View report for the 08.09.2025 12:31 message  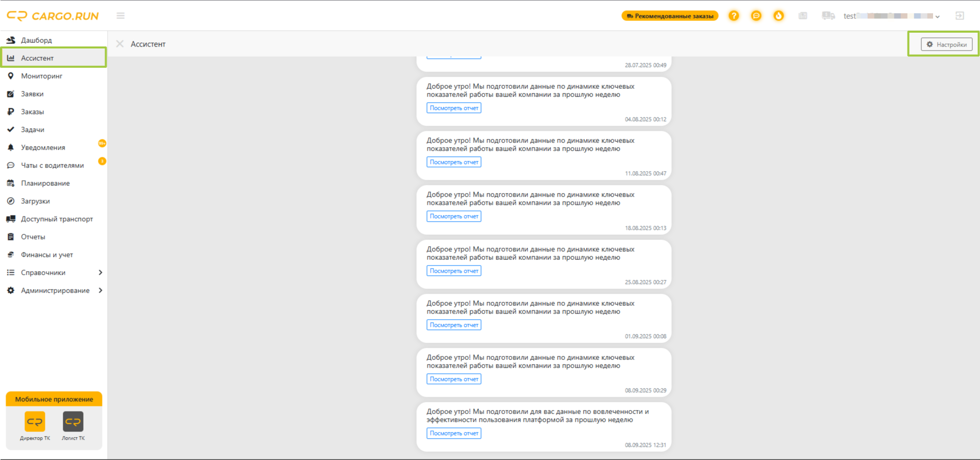coord(454,433)
